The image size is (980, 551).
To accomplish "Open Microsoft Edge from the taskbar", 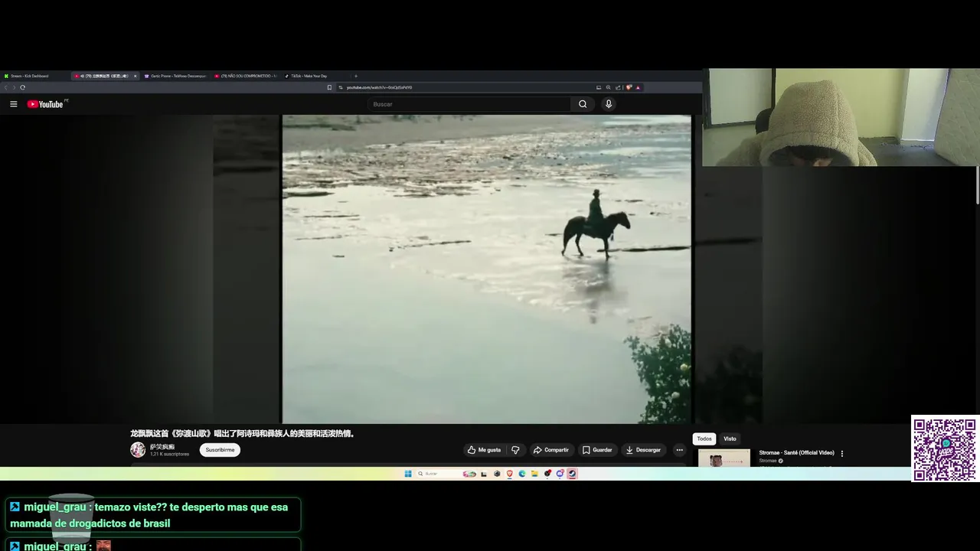I will point(522,474).
